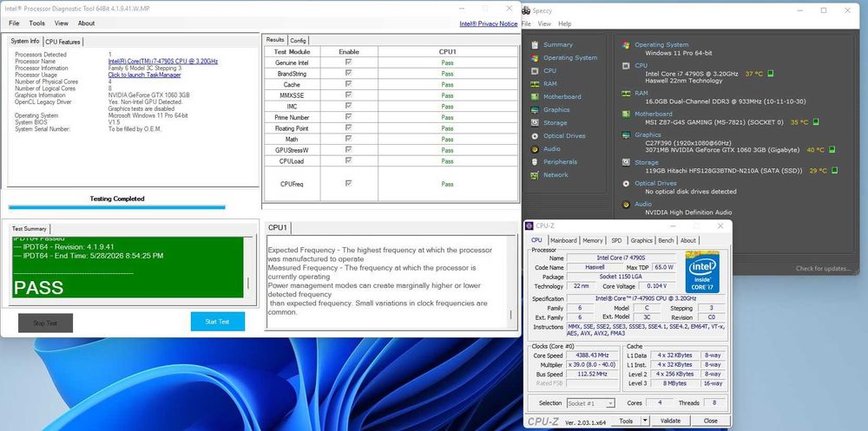Open the Tools dropdown arrow in CPU-Z
The height and width of the screenshot is (431, 868).
coord(645,421)
